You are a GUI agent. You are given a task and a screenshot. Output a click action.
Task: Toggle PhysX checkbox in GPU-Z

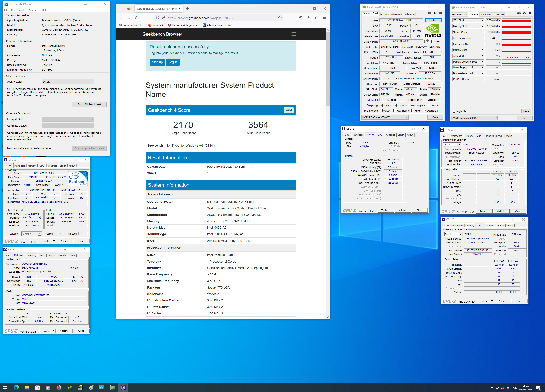pyautogui.click(x=413, y=111)
